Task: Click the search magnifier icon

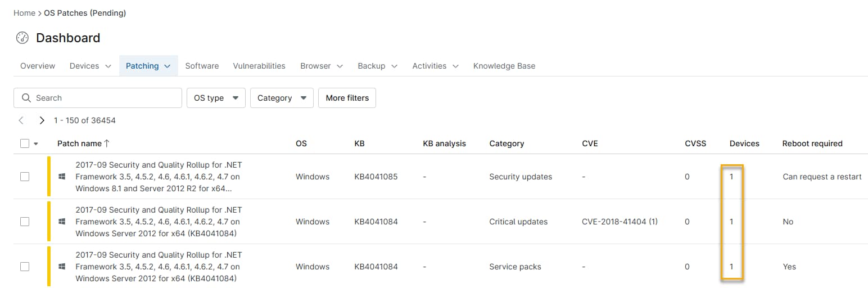Action: [26, 98]
